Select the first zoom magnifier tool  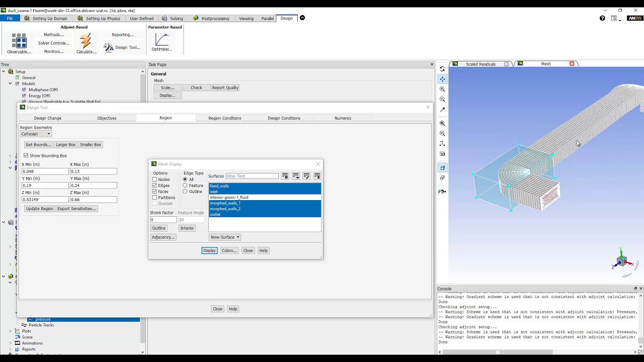click(442, 89)
